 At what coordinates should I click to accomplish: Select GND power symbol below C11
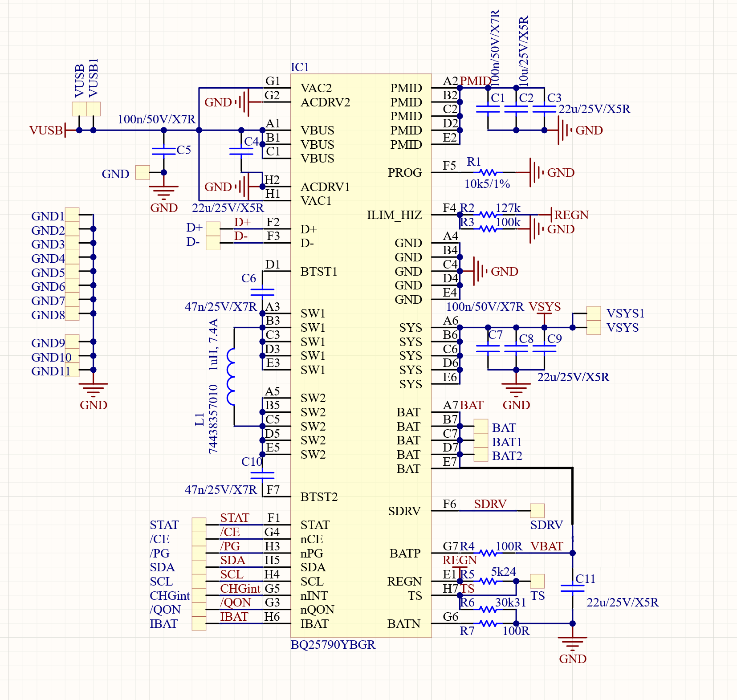[x=572, y=644]
